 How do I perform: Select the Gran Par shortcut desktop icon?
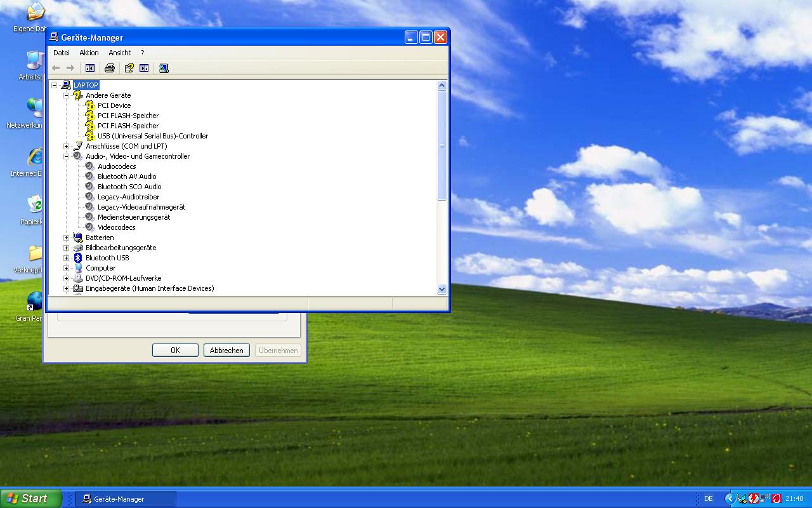point(35,302)
